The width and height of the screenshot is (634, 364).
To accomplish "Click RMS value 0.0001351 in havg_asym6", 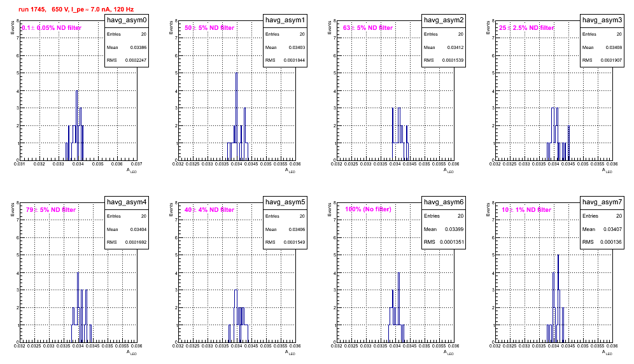I will 451,242.
